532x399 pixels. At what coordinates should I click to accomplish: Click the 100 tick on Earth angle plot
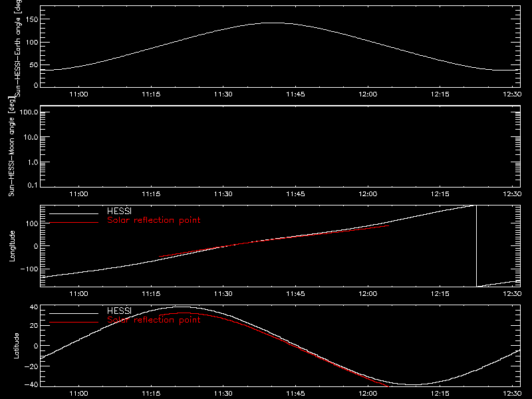pos(32,43)
